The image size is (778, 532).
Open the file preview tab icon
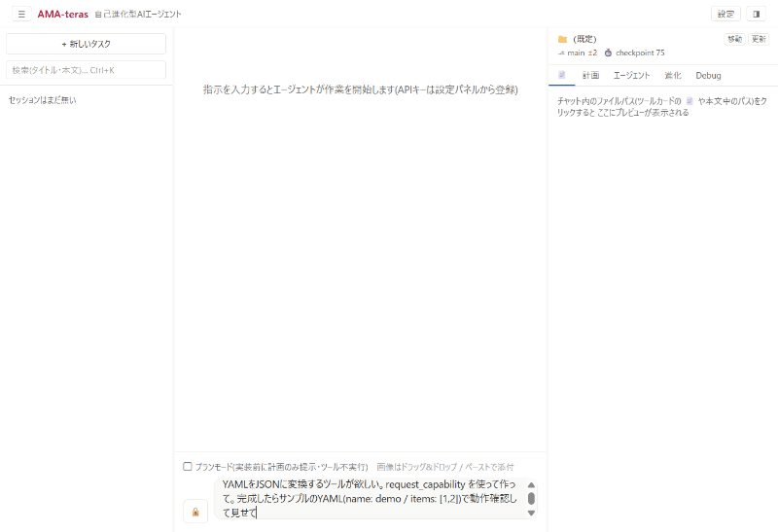(x=562, y=75)
